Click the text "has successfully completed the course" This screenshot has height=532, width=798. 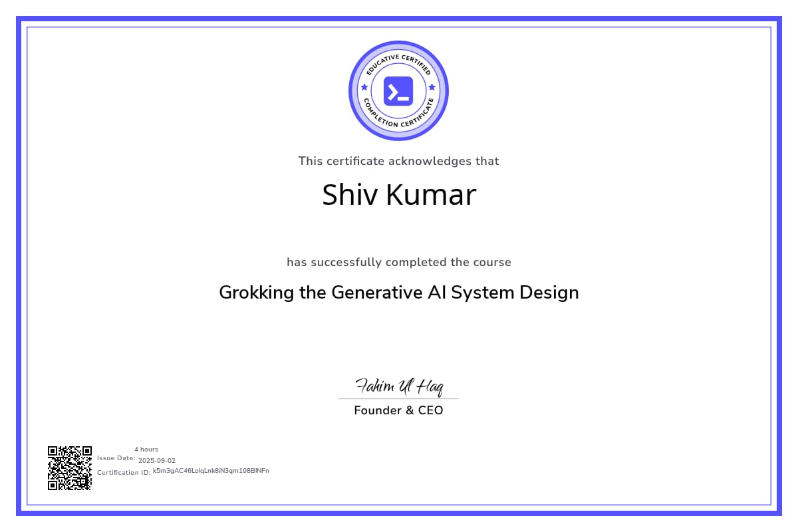(399, 262)
